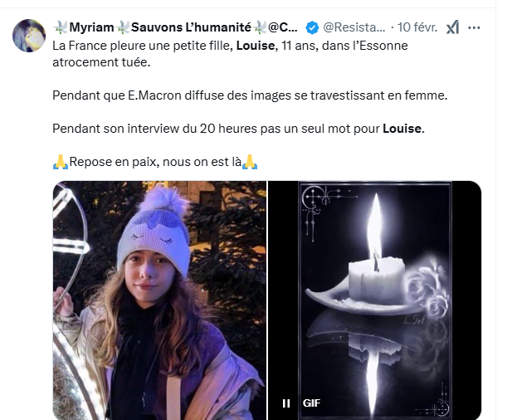Screen dimensions: 517x420
Task: Open the three-dot More menu
Action: (x=475, y=27)
